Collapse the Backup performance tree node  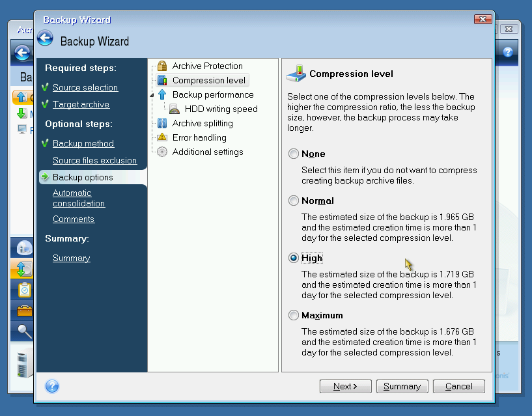coord(152,95)
